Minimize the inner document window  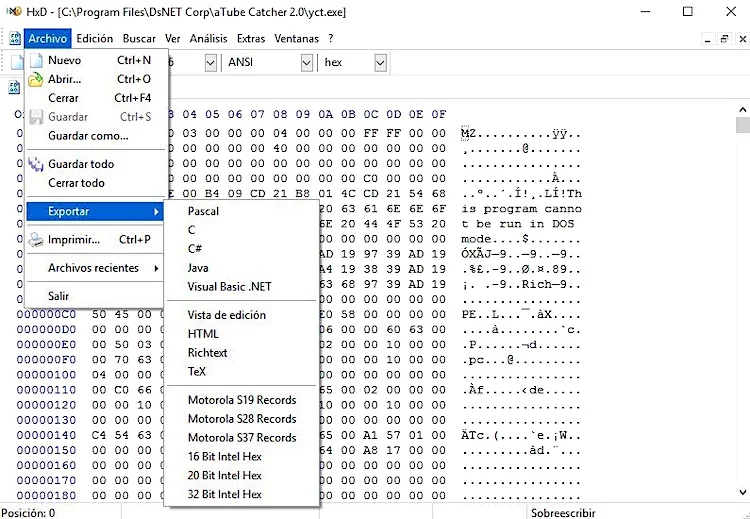(x=707, y=39)
